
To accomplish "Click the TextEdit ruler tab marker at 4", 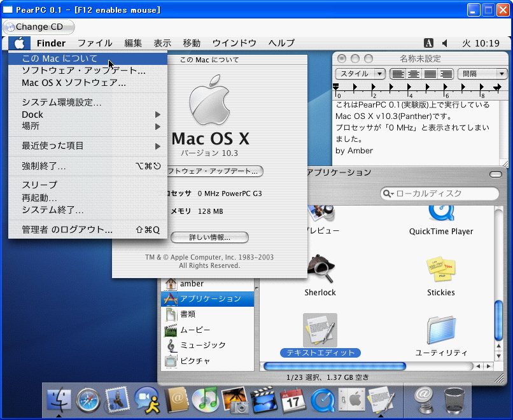I will (x=409, y=87).
